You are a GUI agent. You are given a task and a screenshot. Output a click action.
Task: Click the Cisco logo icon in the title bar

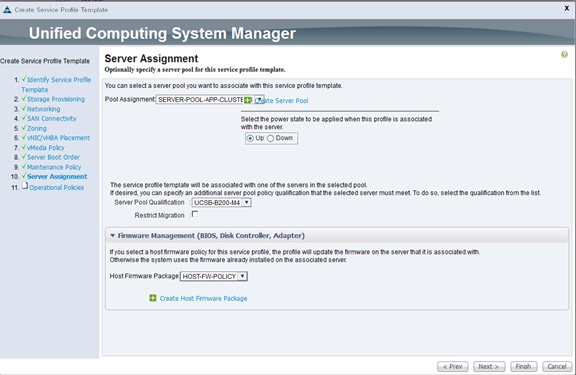pyautogui.click(x=7, y=10)
